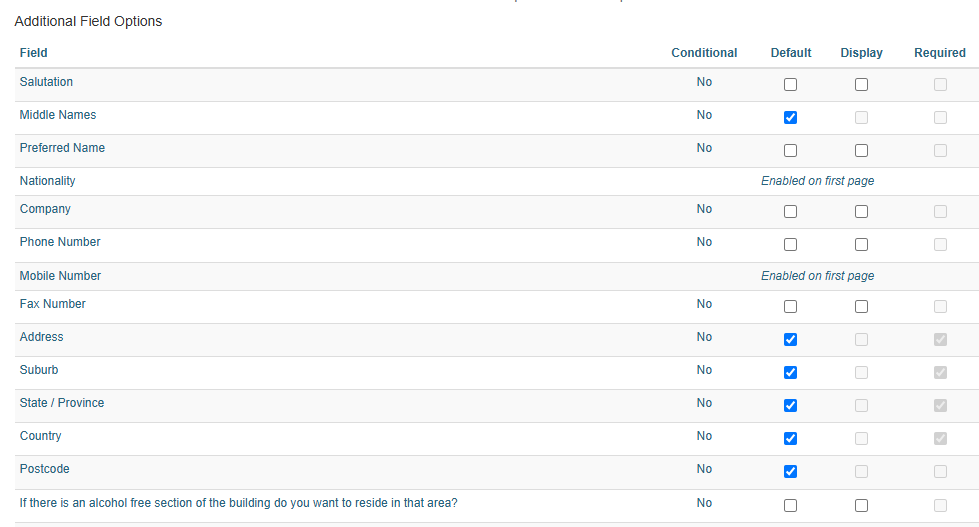Uncheck State / Province Default checkbox

[790, 406]
